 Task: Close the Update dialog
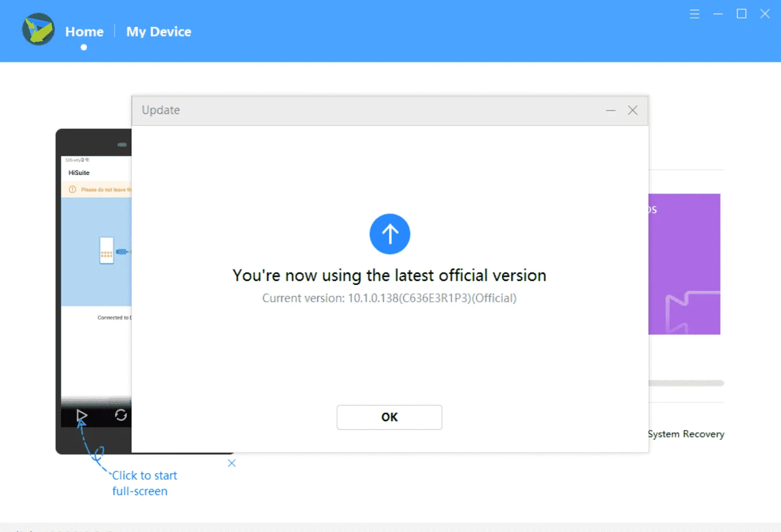pos(633,110)
